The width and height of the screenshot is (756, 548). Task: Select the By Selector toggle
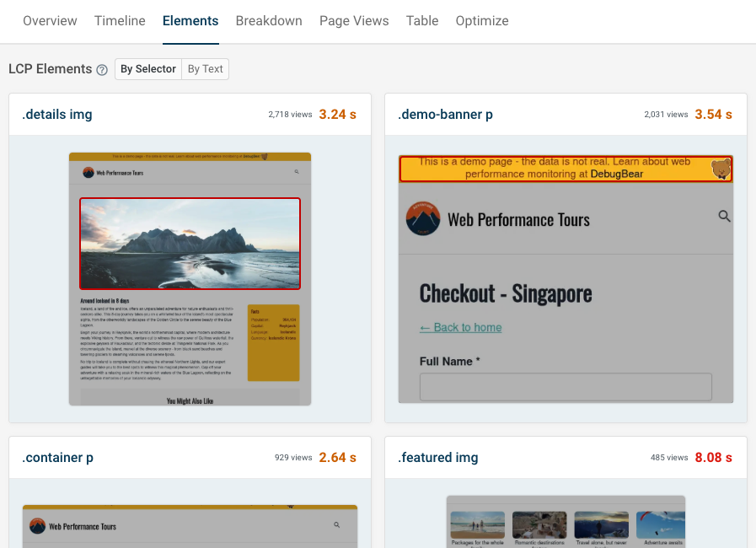pos(148,69)
